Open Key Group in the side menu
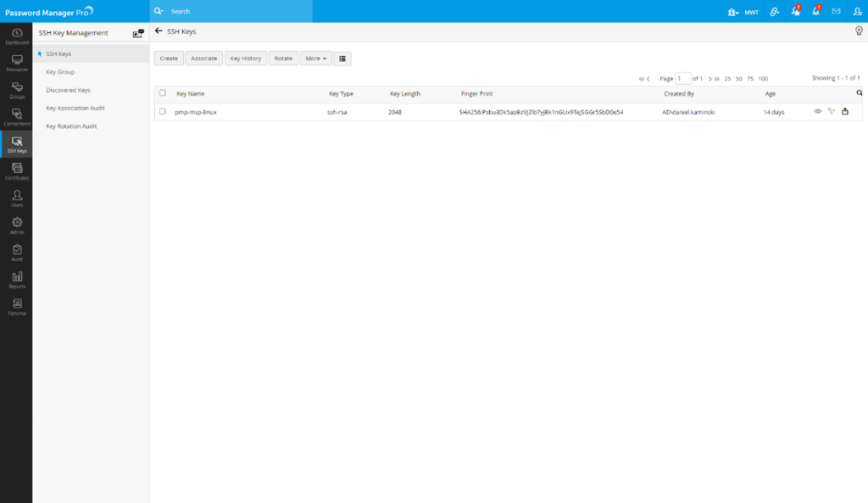This screenshot has width=868, height=503. click(x=60, y=72)
